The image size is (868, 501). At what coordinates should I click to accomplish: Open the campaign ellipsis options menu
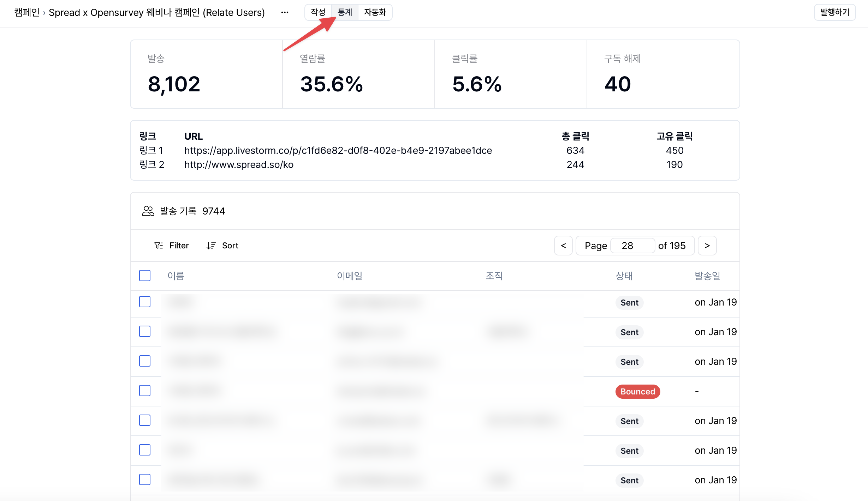(x=285, y=12)
